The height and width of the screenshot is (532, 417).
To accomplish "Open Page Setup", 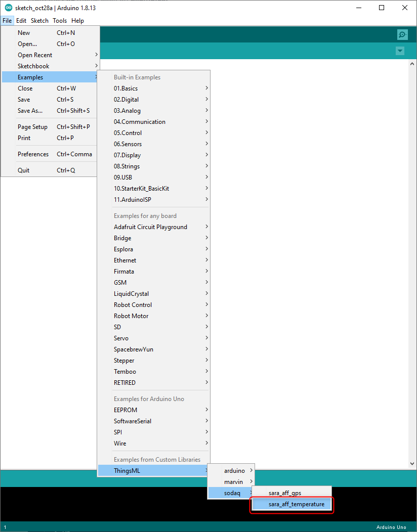I will click(50, 127).
